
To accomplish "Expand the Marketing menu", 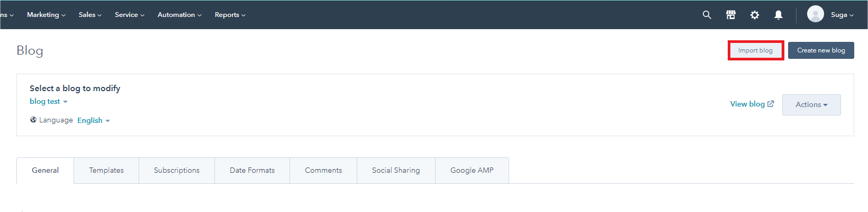I will (x=46, y=15).
